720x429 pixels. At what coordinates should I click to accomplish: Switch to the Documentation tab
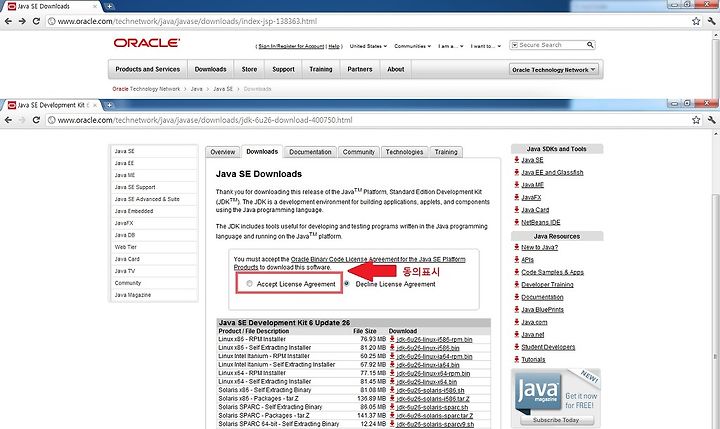[310, 152]
